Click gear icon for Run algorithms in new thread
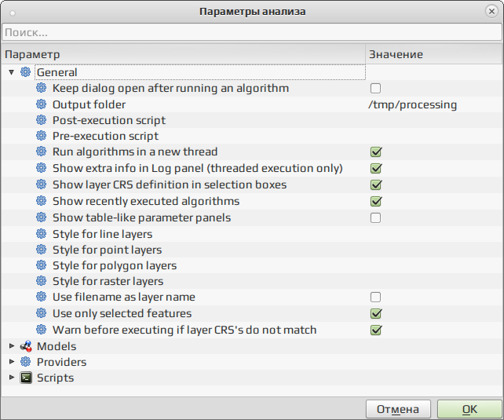 click(41, 152)
